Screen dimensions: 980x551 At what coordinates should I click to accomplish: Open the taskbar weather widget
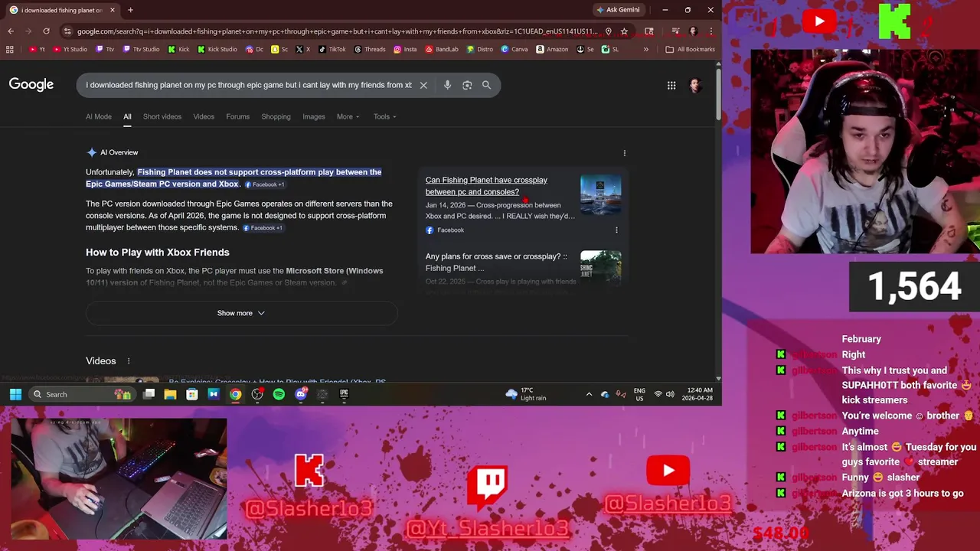click(526, 394)
